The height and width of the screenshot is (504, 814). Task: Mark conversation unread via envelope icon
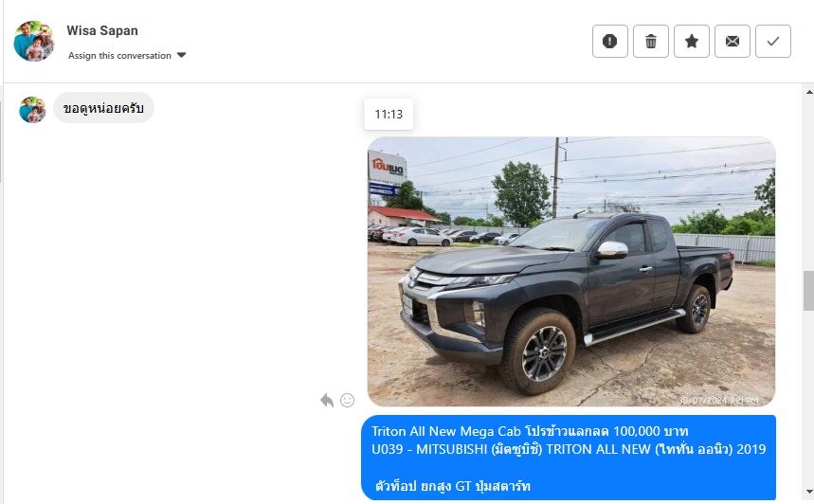[733, 41]
